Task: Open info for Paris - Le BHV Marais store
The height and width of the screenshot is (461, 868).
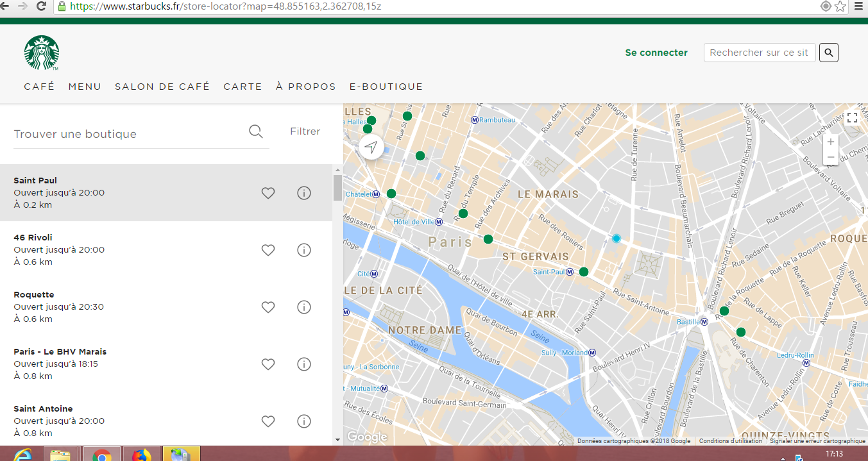Action: click(304, 364)
